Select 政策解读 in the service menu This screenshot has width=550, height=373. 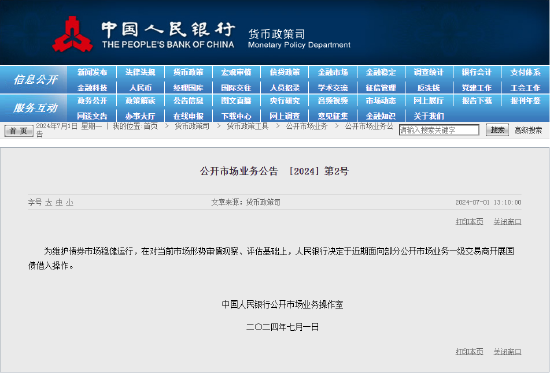pos(140,101)
